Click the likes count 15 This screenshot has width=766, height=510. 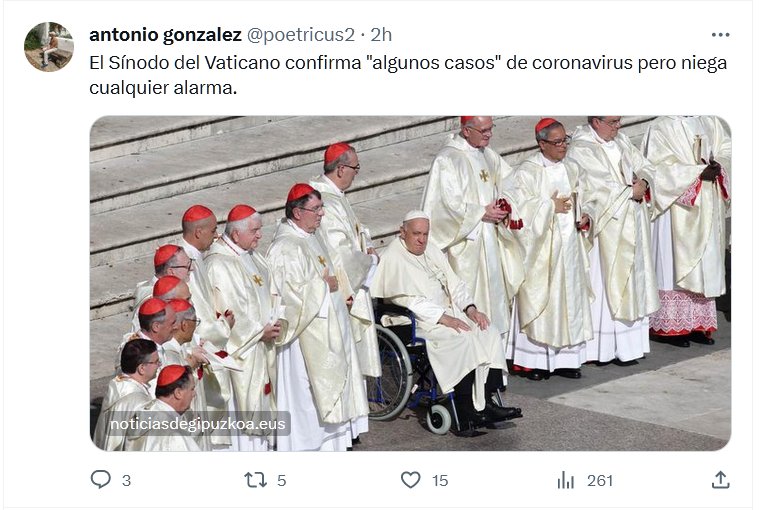(440, 481)
